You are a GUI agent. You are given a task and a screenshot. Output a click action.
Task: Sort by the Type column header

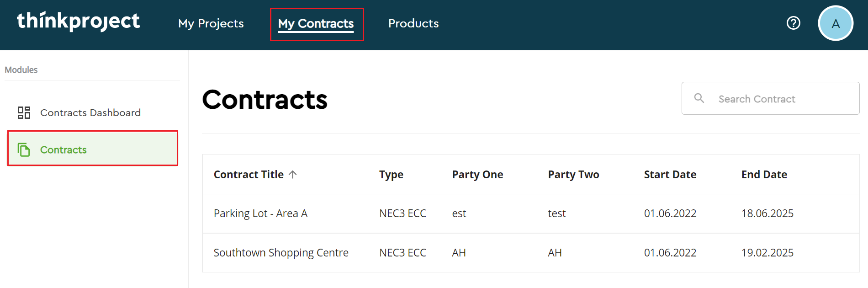tap(391, 175)
